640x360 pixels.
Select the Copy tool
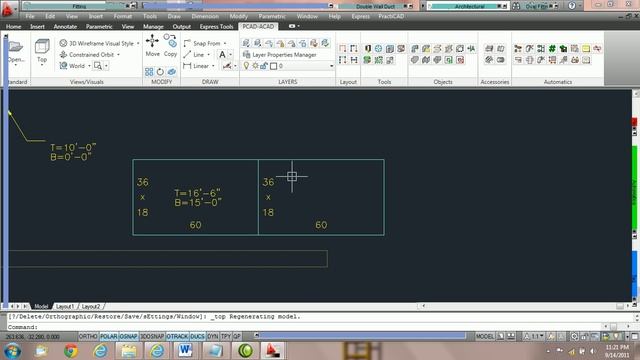click(x=170, y=45)
